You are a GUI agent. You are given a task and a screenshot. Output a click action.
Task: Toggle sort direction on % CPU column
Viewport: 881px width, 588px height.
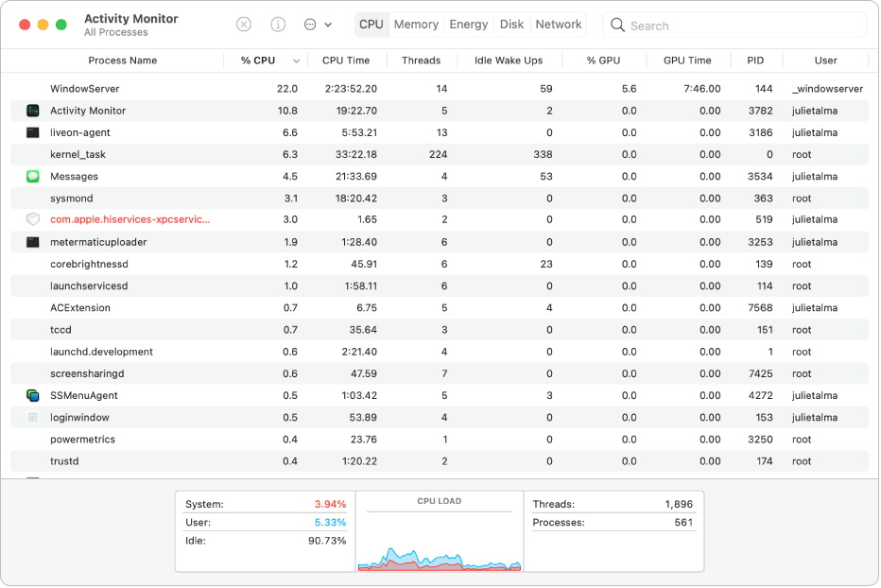(x=259, y=60)
